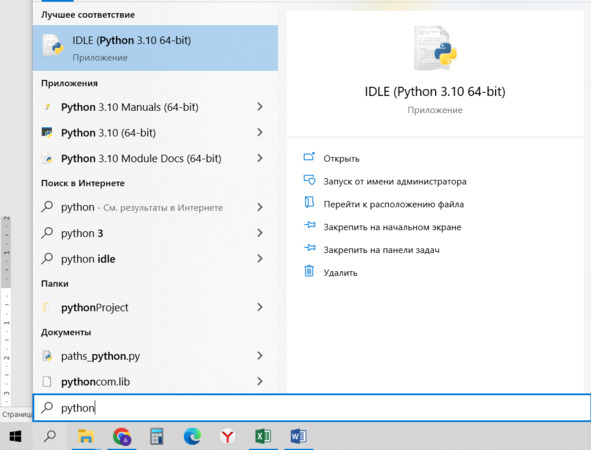Select 'Закрепить на панели задач' option
This screenshot has width=591, height=450.
(381, 250)
